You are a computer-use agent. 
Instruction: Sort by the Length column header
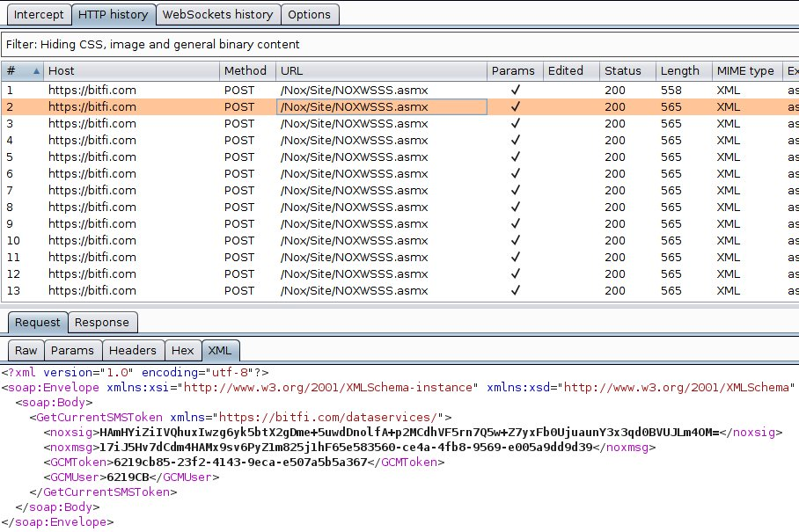684,70
